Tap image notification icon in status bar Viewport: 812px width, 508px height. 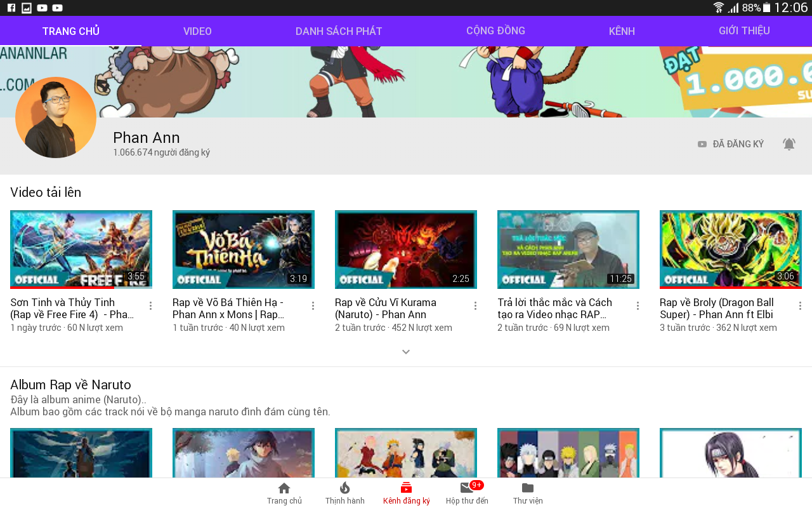pos(27,8)
